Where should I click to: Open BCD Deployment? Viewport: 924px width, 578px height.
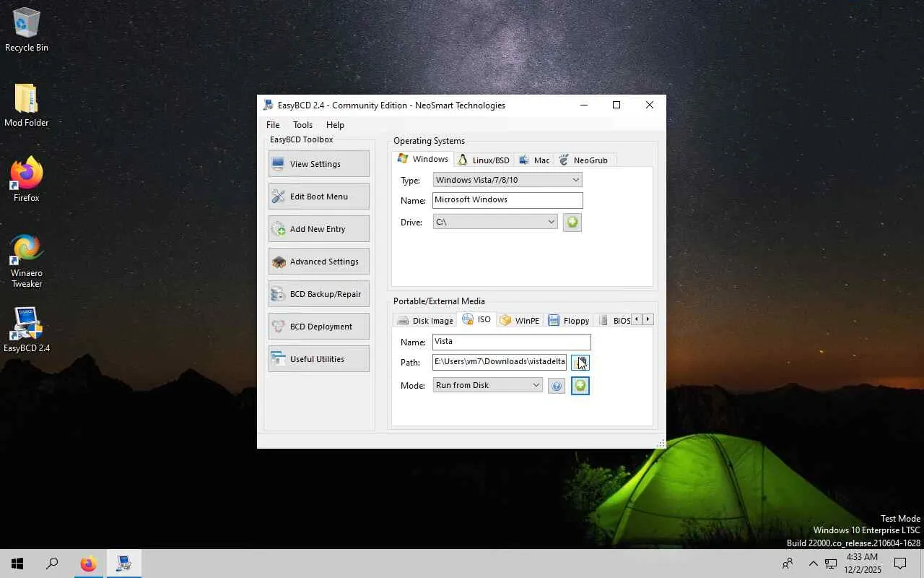click(x=318, y=327)
